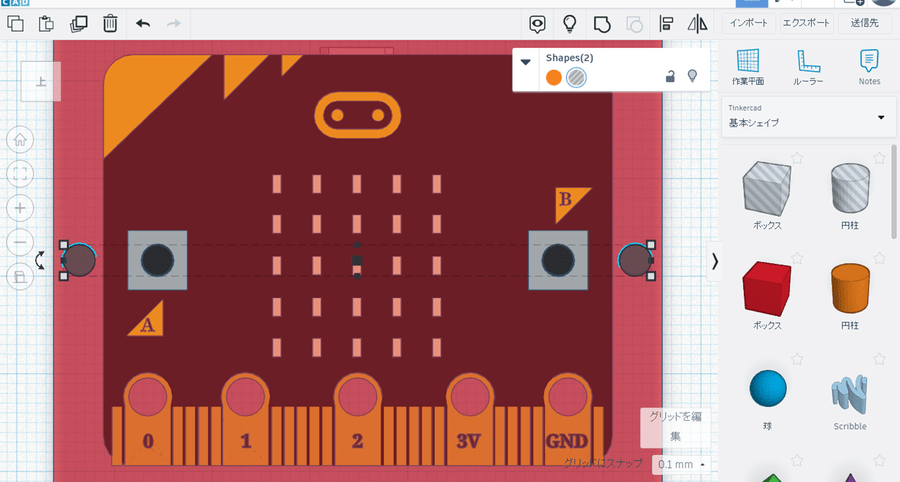The height and width of the screenshot is (482, 900).
Task: Select the blue 球 sphere shape
Action: click(x=767, y=388)
